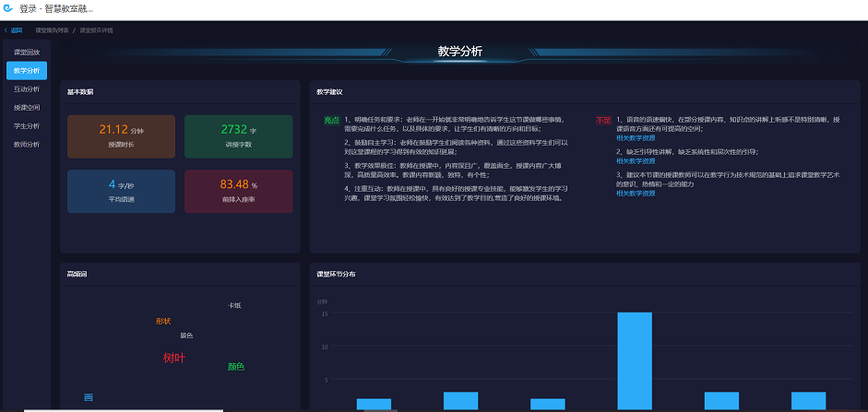Click the app logo in the title bar

(x=8, y=8)
